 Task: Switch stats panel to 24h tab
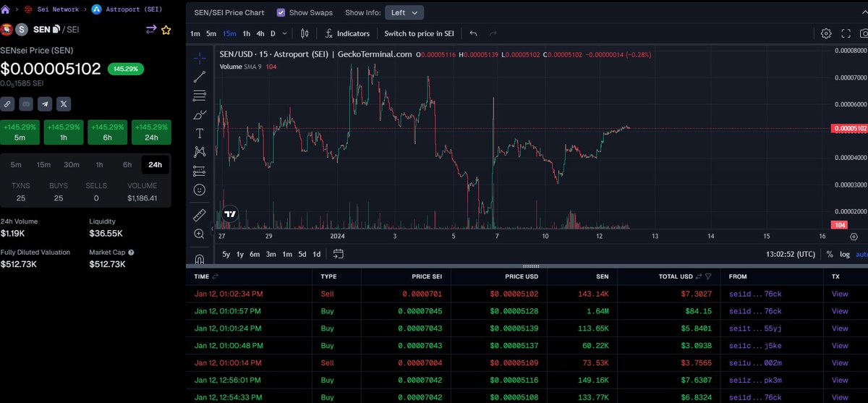tap(155, 164)
